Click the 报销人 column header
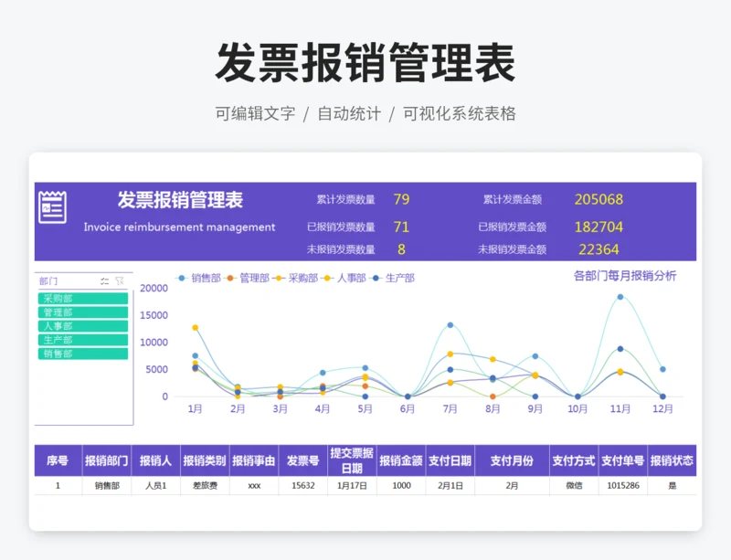The image size is (731, 560). pyautogui.click(x=155, y=460)
